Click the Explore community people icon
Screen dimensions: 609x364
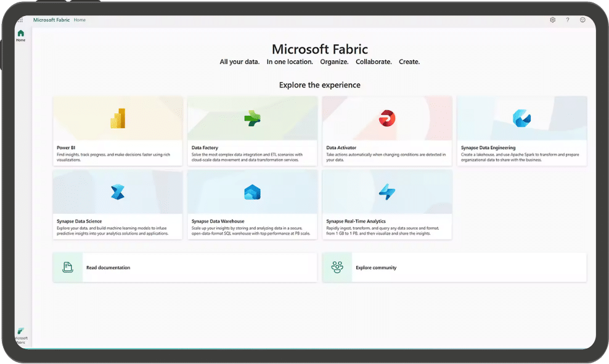[x=337, y=267]
